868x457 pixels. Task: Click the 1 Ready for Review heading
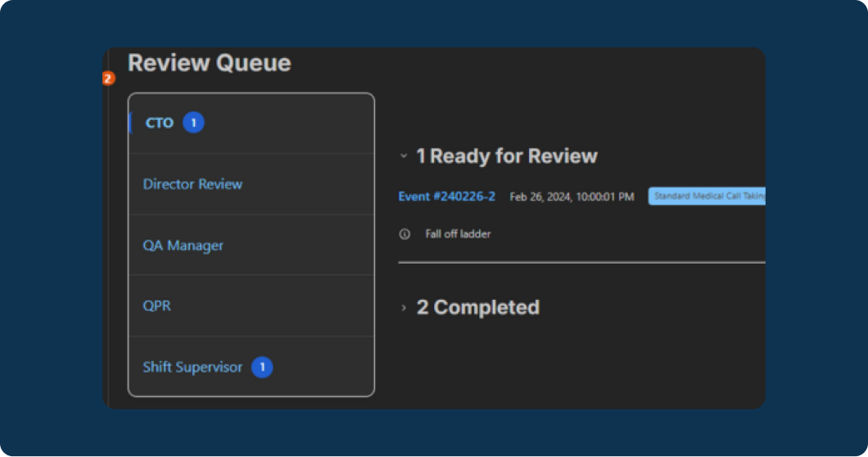507,156
